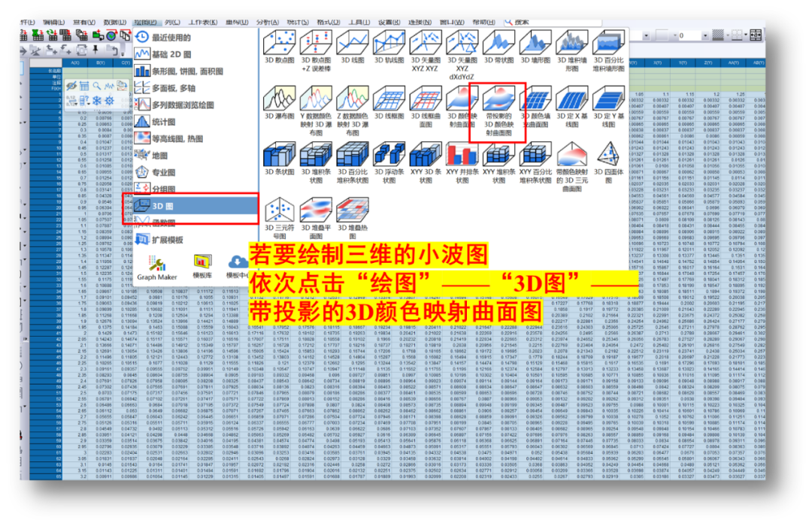Open the 多面板, 多轴 category
The height and width of the screenshot is (526, 812).
pos(195,88)
